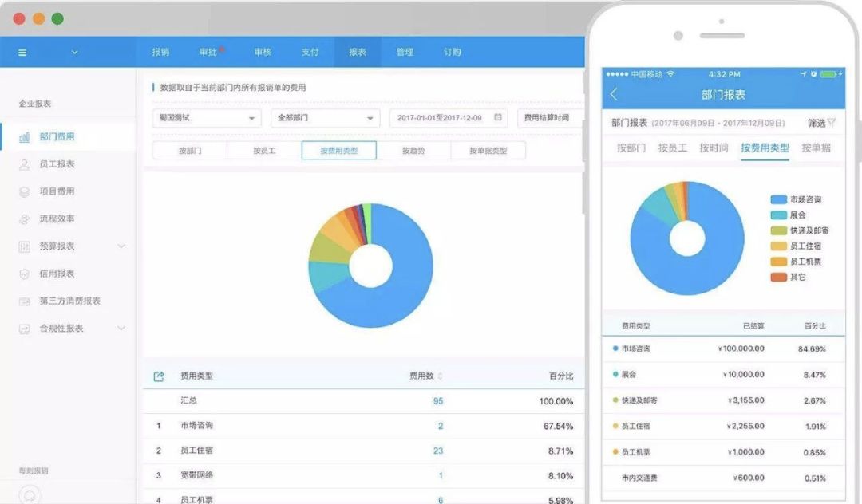Tap the 按费用类型 tab on the phone
The image size is (862, 504).
(x=765, y=148)
